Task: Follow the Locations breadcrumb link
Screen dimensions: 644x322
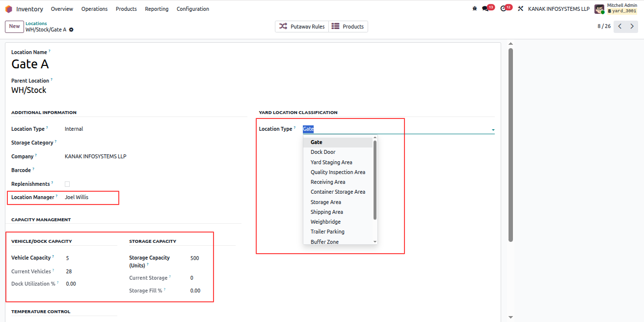Action: click(x=36, y=24)
